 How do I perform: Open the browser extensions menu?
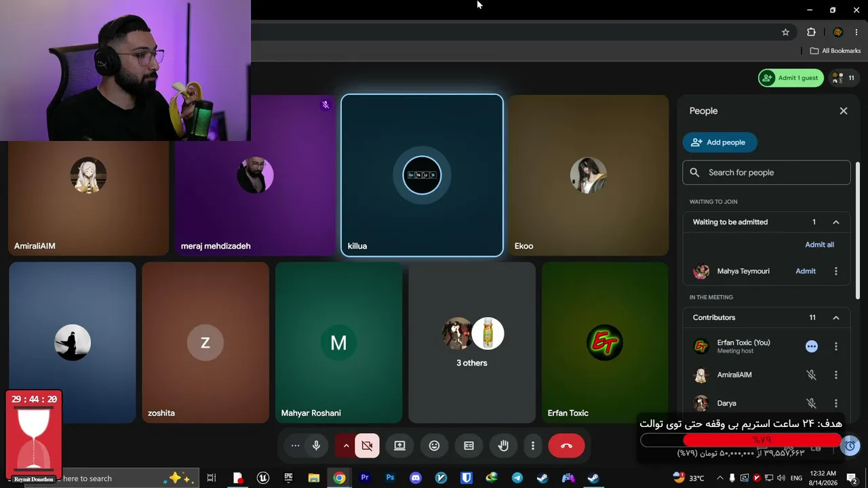click(811, 32)
